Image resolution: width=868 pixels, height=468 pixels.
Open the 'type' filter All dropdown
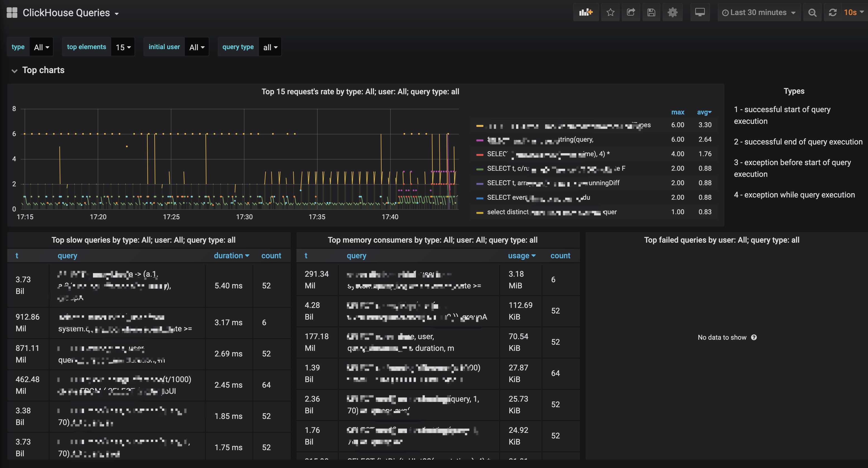41,47
